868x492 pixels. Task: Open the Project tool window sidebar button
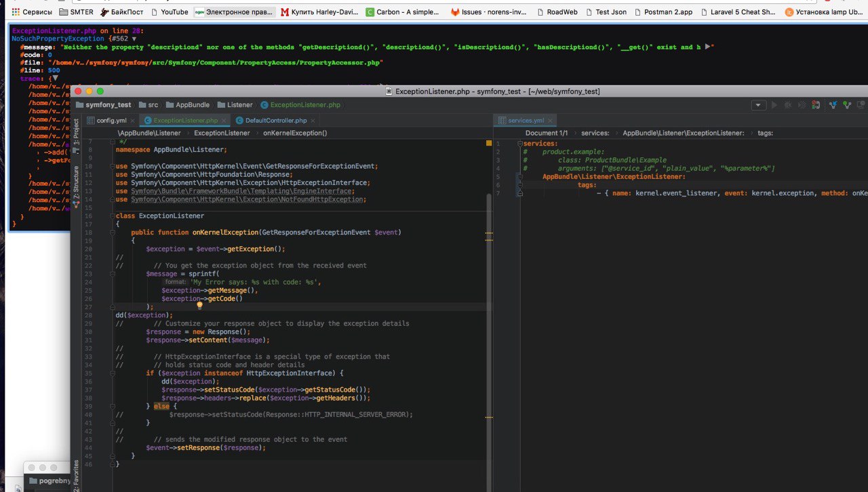coord(76,133)
